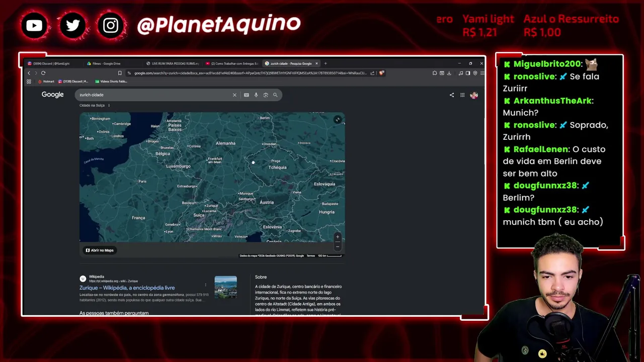Click the Abrir no Maps button
The width and height of the screenshot is (644, 362).
[100, 250]
